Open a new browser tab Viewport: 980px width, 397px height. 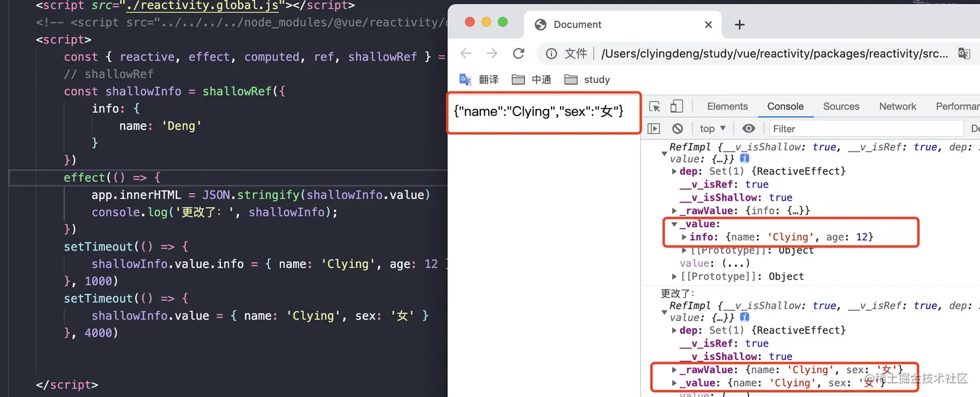point(740,25)
